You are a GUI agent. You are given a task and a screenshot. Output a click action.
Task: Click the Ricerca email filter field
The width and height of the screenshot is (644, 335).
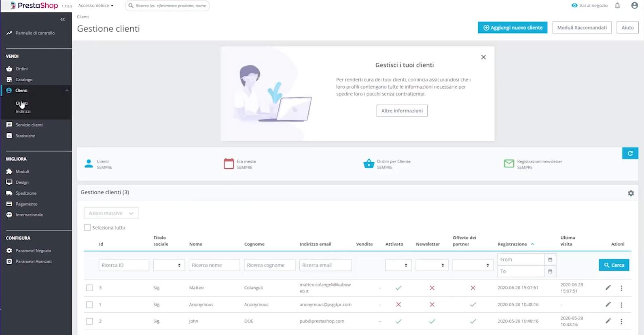coord(325,265)
